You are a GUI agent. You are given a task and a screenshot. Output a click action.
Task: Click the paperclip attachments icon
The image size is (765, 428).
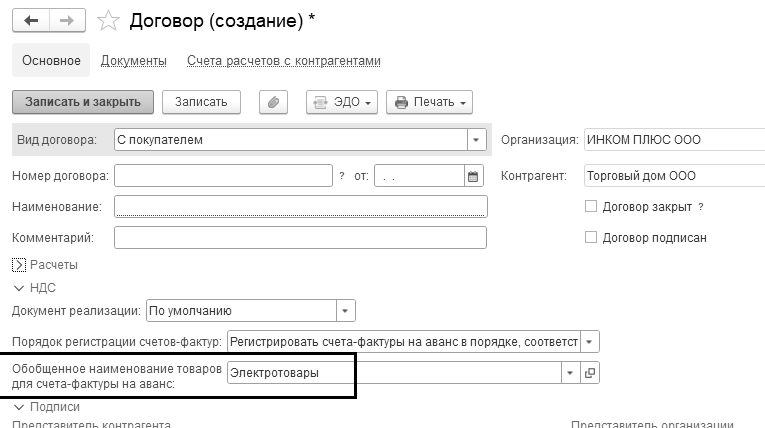tap(273, 102)
